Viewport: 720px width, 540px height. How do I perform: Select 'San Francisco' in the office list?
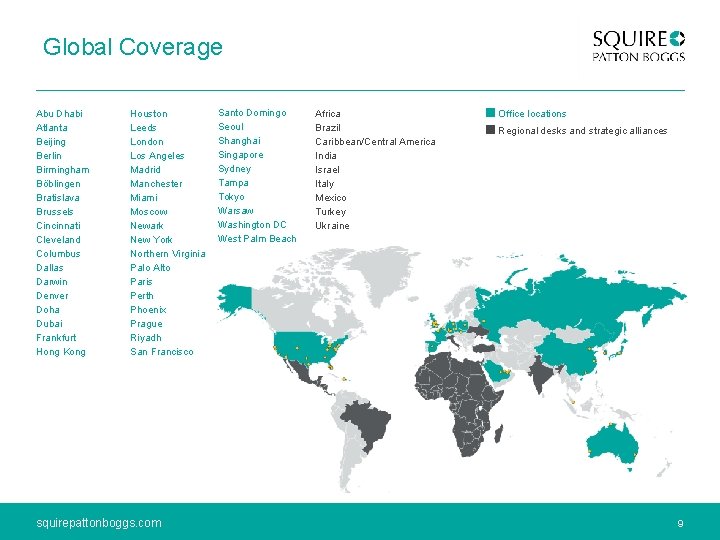(162, 352)
